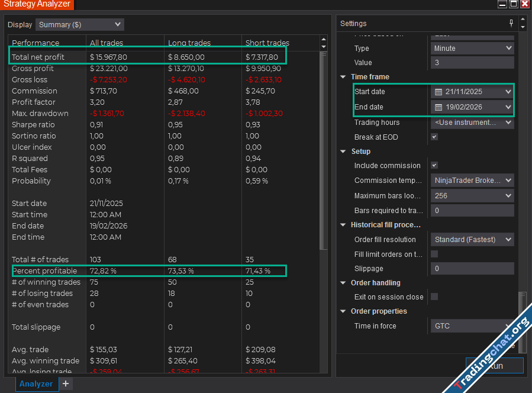Open the Display Summary ($) dropdown
The height and width of the screenshot is (393, 532).
(x=79, y=25)
